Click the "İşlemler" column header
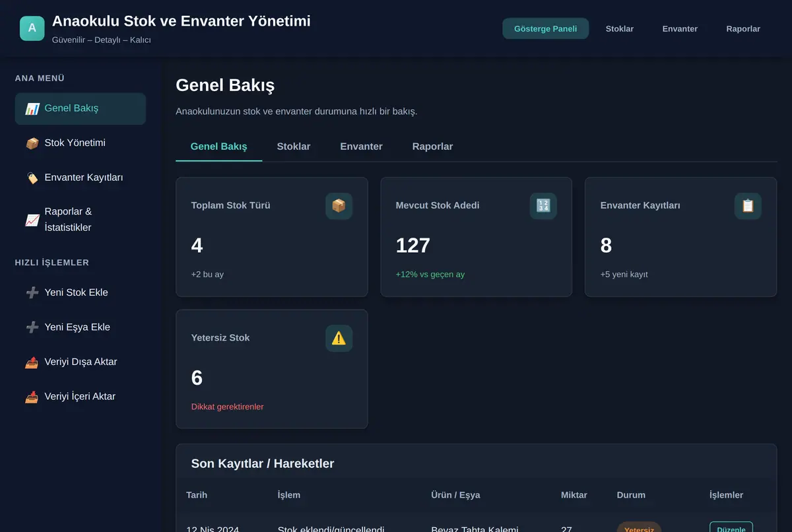 726,495
